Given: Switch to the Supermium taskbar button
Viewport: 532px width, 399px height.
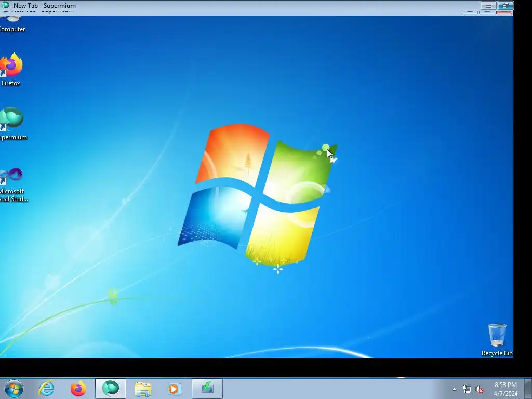Looking at the screenshot, I should point(111,389).
